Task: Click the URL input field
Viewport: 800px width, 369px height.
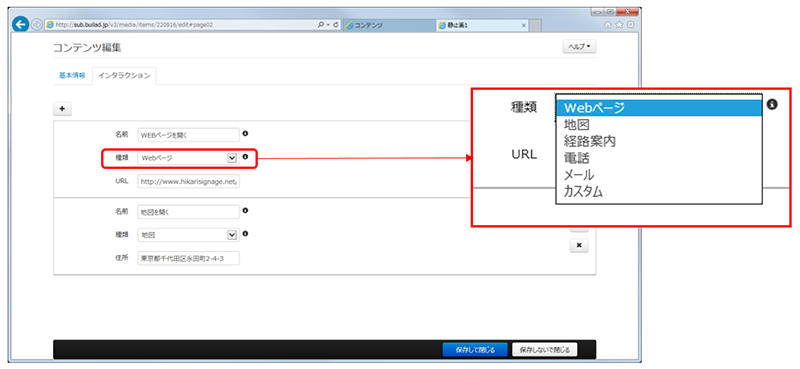Action: pos(188,181)
